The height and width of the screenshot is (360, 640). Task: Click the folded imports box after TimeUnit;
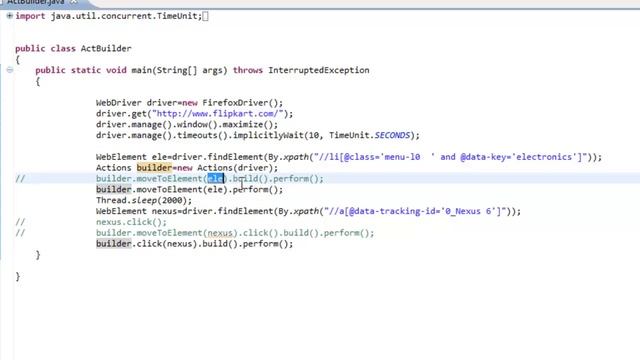coord(205,16)
